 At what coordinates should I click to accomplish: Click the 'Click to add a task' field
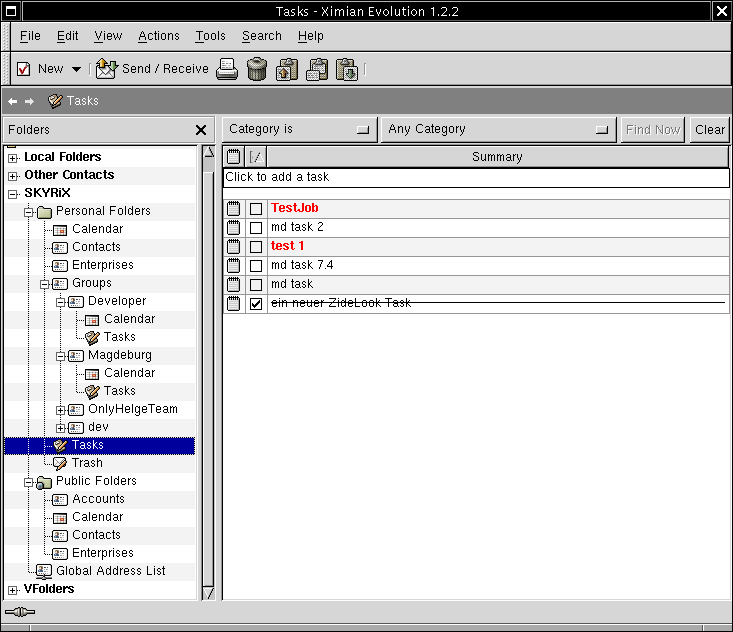(x=476, y=177)
